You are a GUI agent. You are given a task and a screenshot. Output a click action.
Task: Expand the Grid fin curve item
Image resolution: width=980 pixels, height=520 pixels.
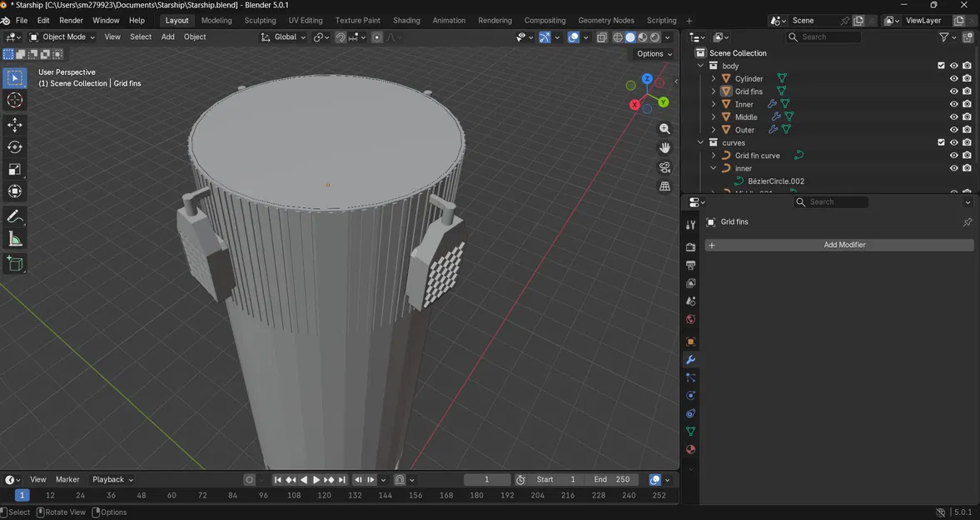click(714, 156)
